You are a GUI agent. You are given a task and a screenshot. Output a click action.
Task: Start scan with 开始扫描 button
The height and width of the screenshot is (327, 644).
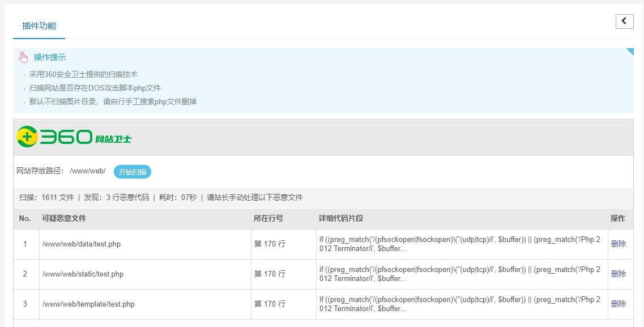pyautogui.click(x=132, y=172)
